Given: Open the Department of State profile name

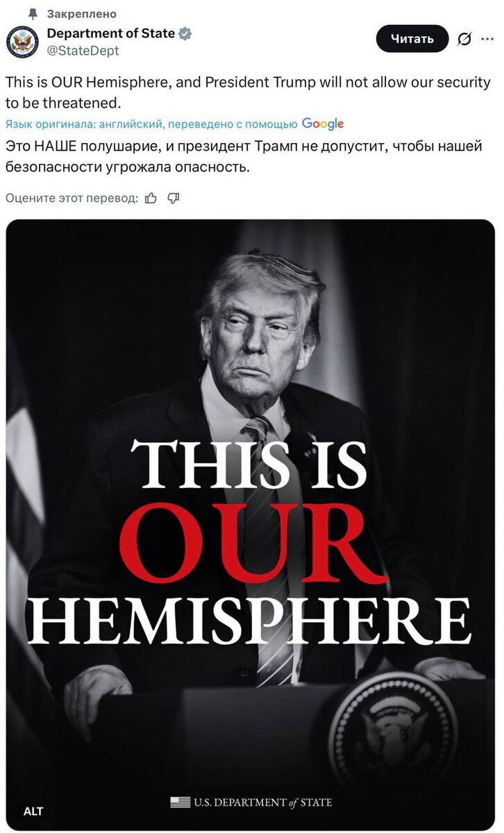Looking at the screenshot, I should (111, 33).
